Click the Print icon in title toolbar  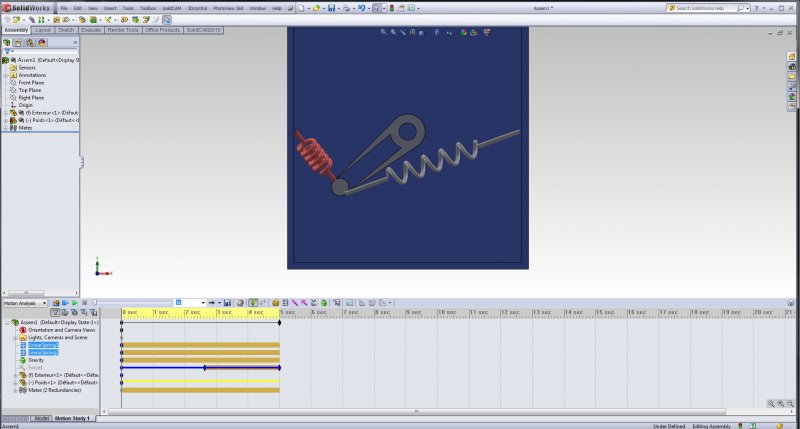(346, 8)
